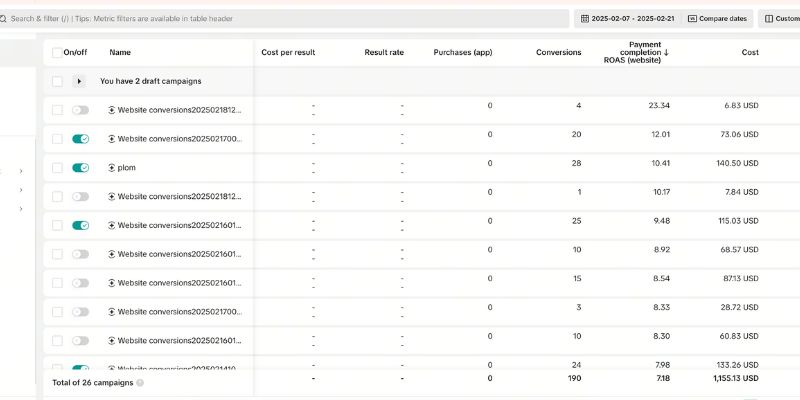Viewport: 800px width, 400px height.
Task: Click the Compare dates icon
Action: (692, 19)
